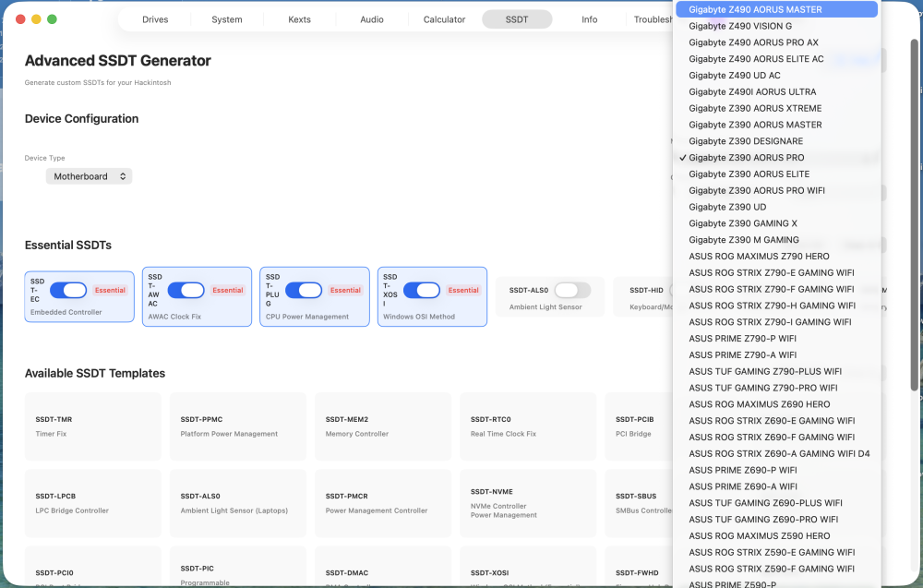Choose ASUS PRIME Z690-P WIFI

pos(776,470)
